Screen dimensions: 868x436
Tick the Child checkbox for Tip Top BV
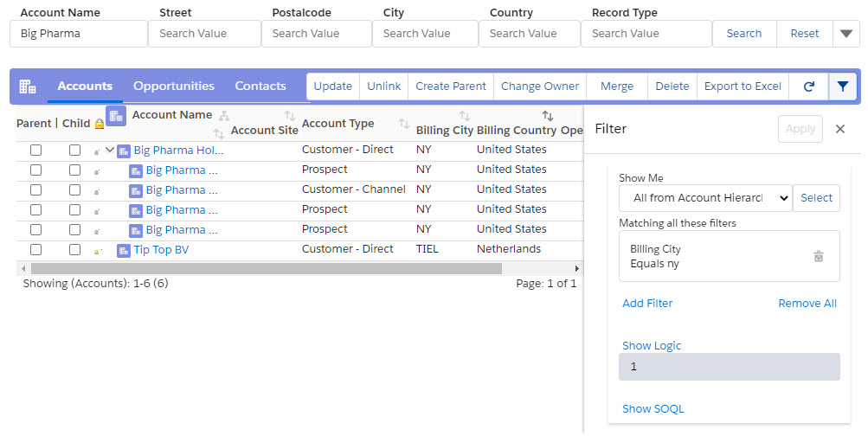pyautogui.click(x=74, y=249)
